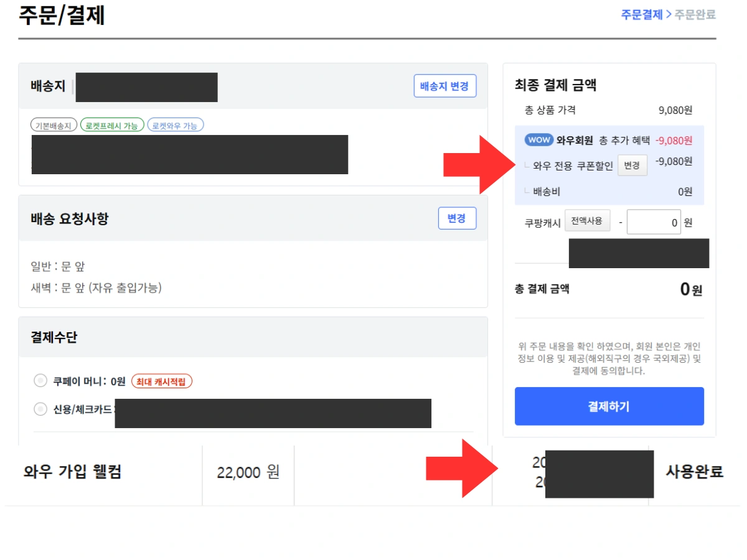Click the blue WOW membership badge icon

point(539,140)
